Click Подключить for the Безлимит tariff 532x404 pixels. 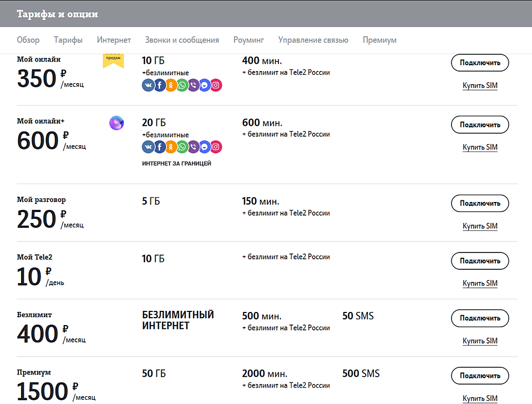click(480, 318)
